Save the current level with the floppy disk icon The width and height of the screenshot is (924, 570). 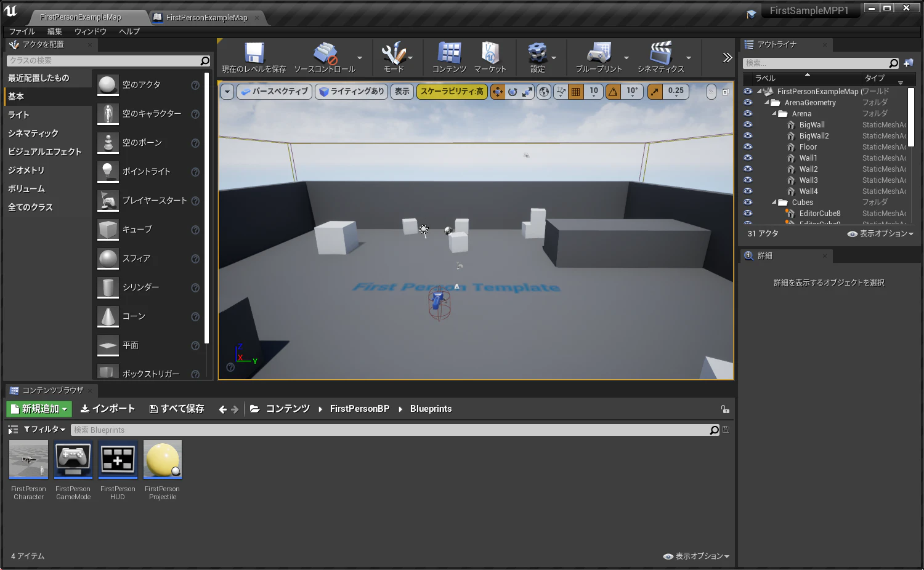[254, 58]
